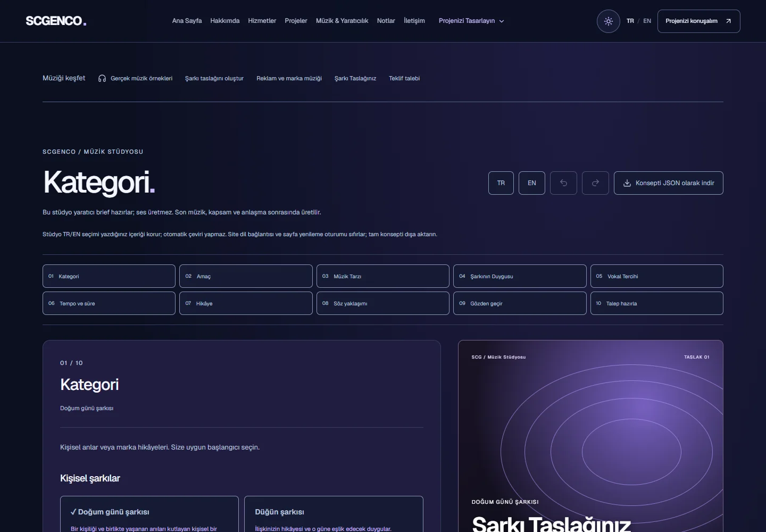Select the Doğum günü şarkısı option card
Image resolution: width=766 pixels, height=532 pixels.
coord(149,514)
